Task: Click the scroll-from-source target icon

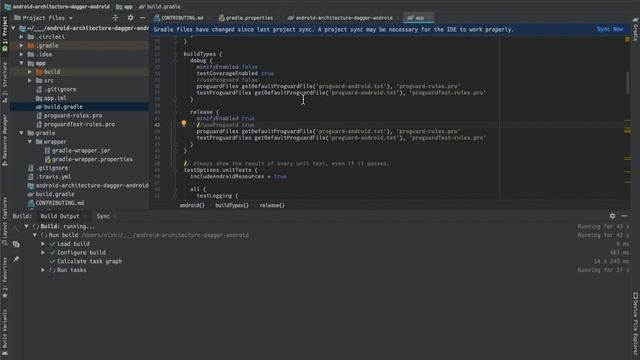Action: coord(116,18)
